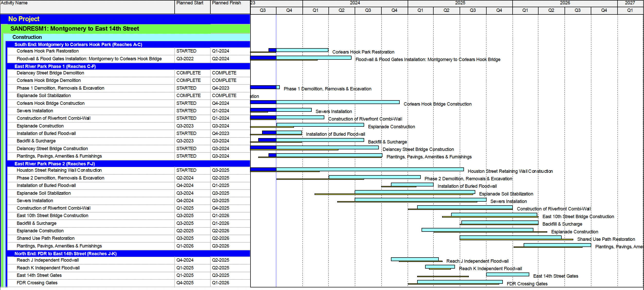Click the Phase 2 Esplanade Soil Stabilization Gantt bar
Image resolution: width=644 pixels, height=290 pixels.
415,192
